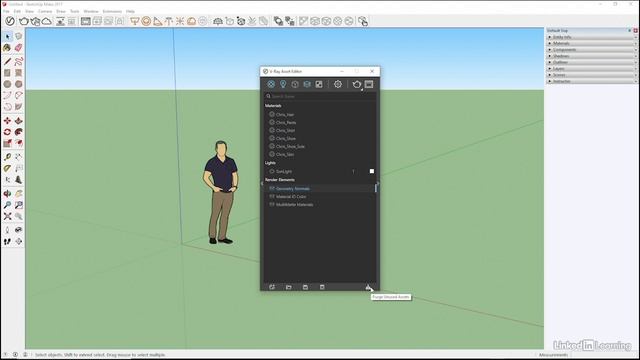Image resolution: width=640 pixels, height=360 pixels.
Task: Open the Draw menu
Action: tap(61, 11)
